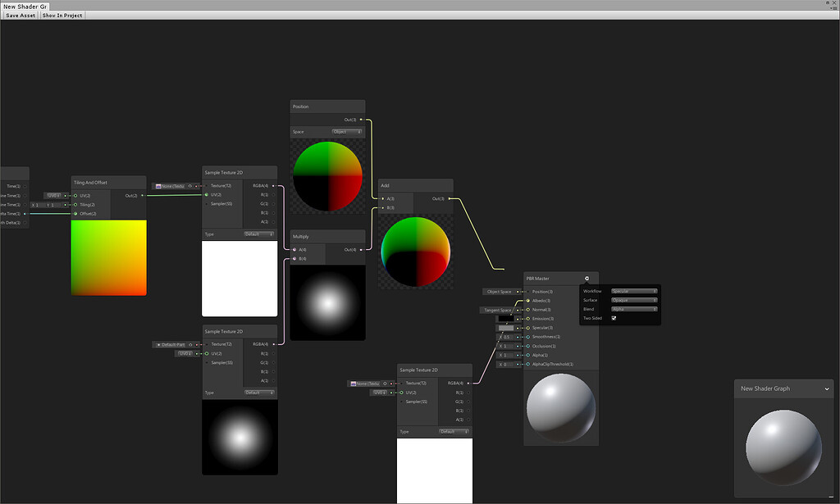The width and height of the screenshot is (840, 504).
Task: Click the Add node sphere preview
Action: pyautogui.click(x=416, y=252)
